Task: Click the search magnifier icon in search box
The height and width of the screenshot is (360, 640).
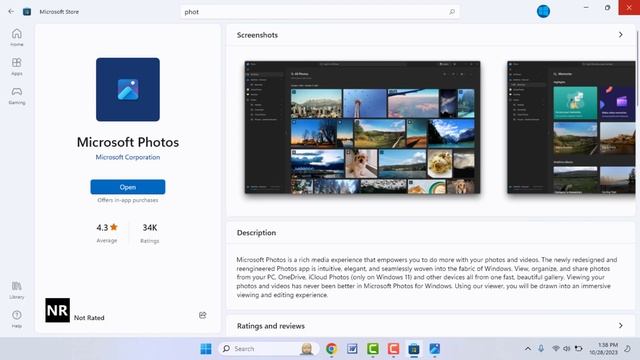Action: point(452,12)
